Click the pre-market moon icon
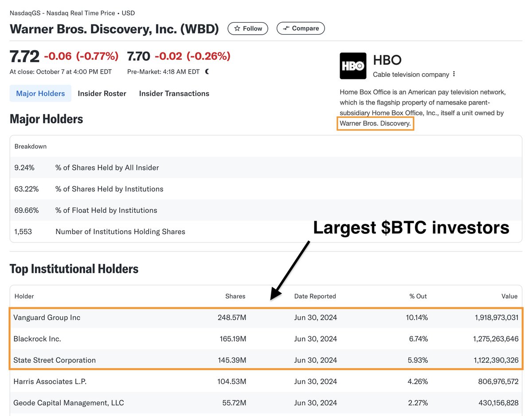The width and height of the screenshot is (532, 416). click(x=207, y=71)
